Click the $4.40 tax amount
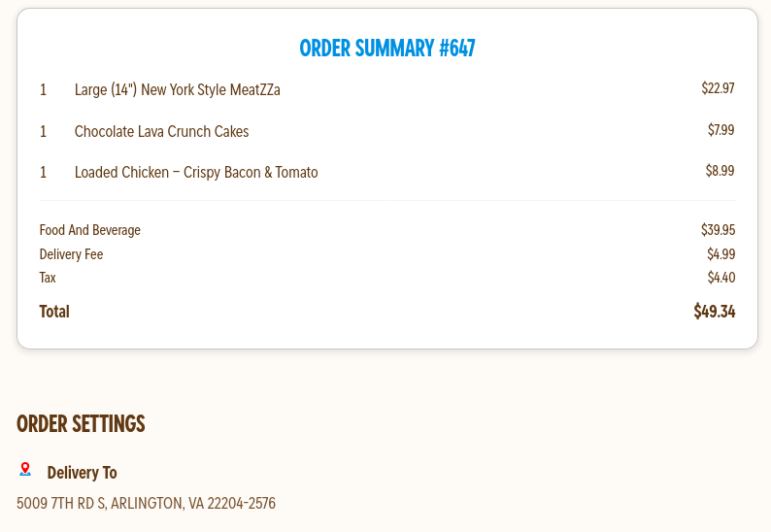Viewport: 771px width, 532px height. (721, 278)
